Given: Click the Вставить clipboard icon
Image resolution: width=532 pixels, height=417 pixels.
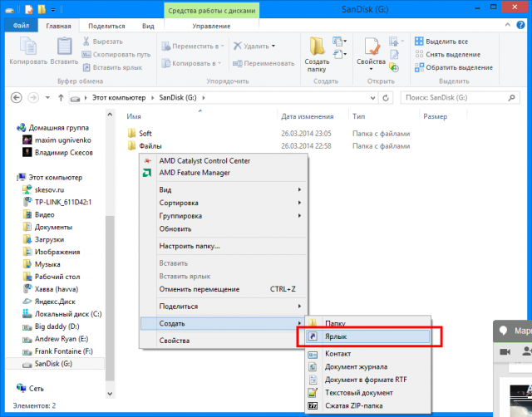Looking at the screenshot, I should tap(64, 46).
